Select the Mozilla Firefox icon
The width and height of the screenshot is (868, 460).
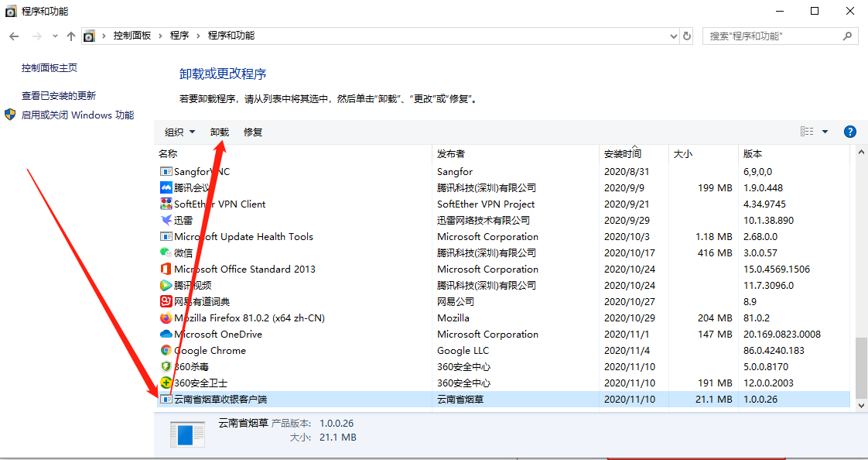click(x=166, y=318)
